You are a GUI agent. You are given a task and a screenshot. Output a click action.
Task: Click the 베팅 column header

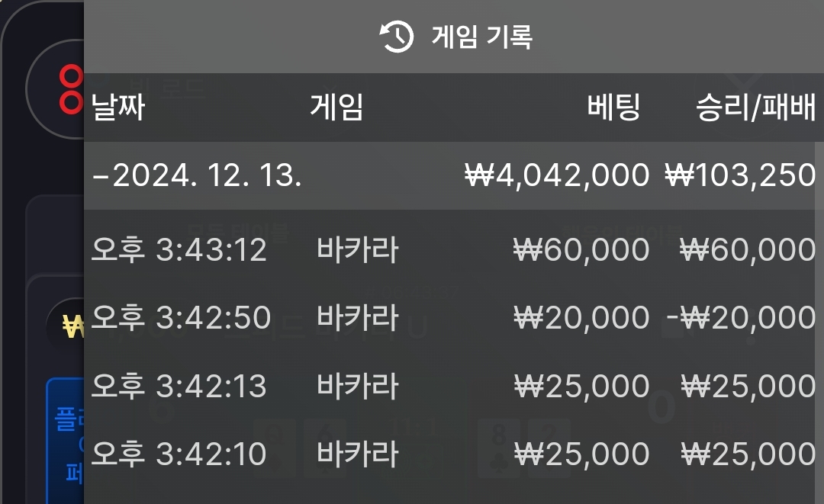tap(613, 107)
